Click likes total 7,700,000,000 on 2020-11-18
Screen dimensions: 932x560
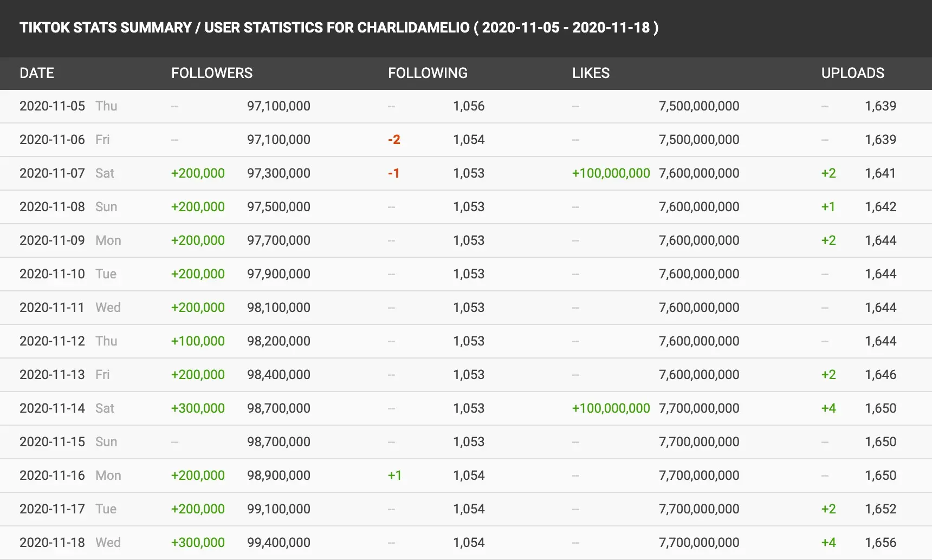click(699, 543)
